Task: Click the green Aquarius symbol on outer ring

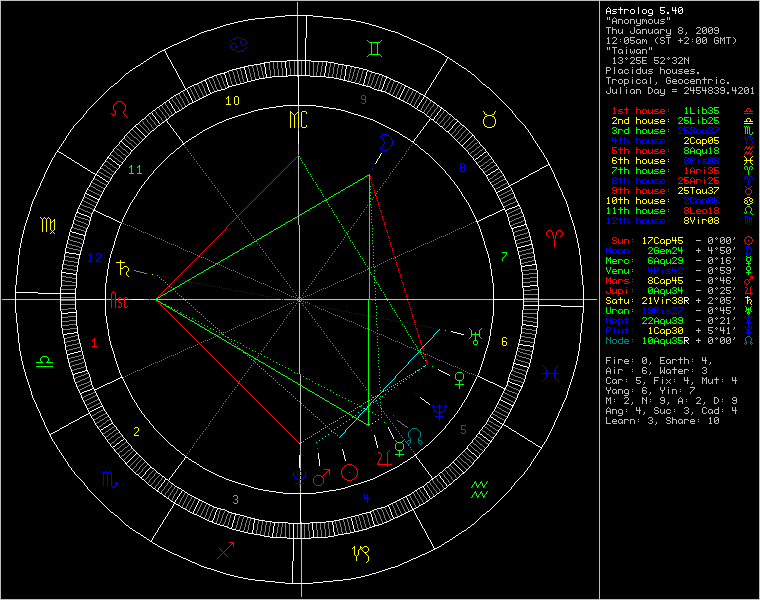Action: coord(479,489)
